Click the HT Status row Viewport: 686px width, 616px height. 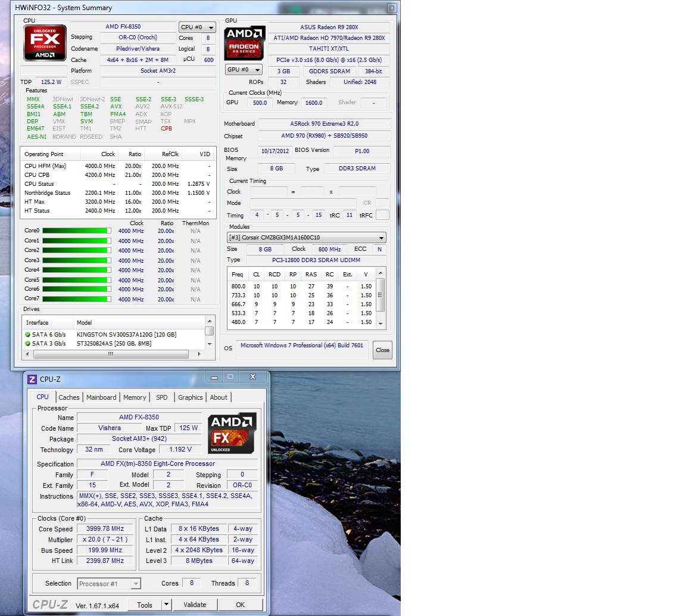118,210
